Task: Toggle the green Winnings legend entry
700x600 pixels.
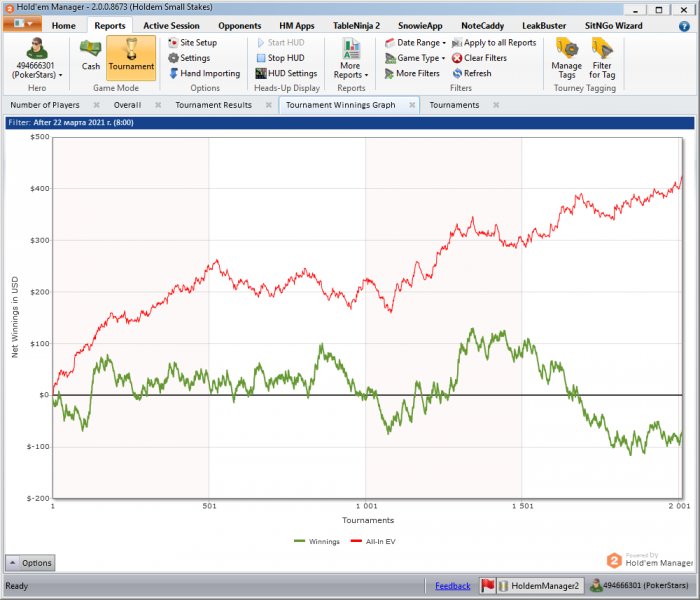Action: click(317, 542)
